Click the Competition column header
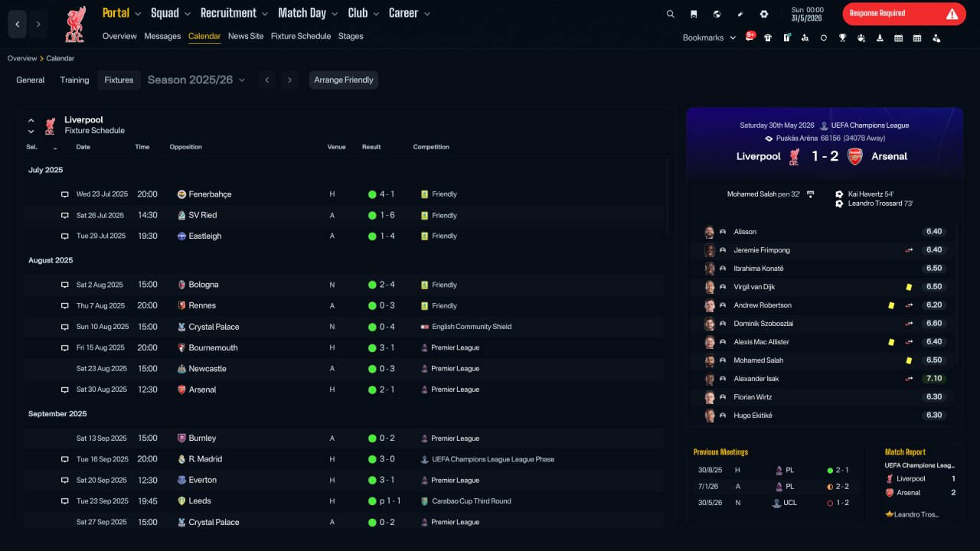This screenshot has width=980, height=551. pos(431,147)
